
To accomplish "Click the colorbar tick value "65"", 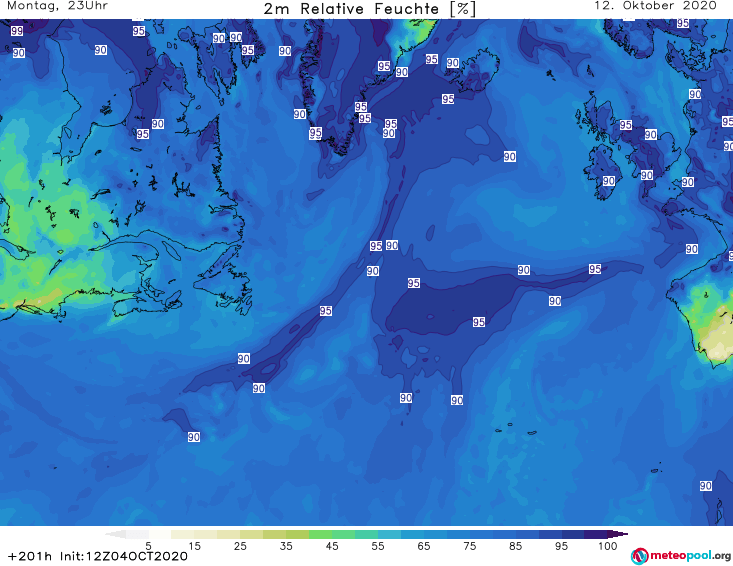I will pos(424,545).
